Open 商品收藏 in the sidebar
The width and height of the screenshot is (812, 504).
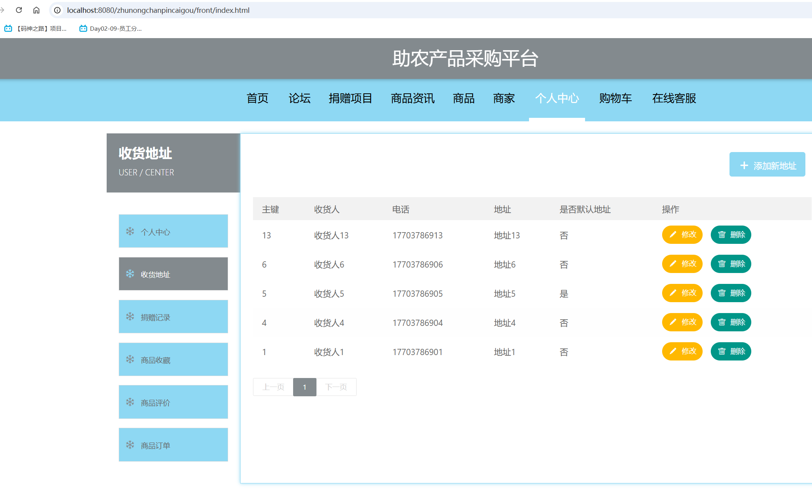coord(173,359)
